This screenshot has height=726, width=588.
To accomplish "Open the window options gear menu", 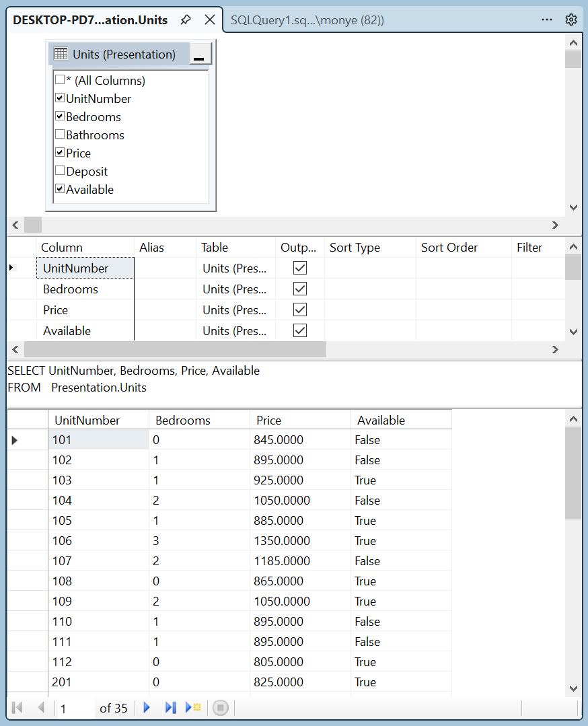I will click(571, 20).
